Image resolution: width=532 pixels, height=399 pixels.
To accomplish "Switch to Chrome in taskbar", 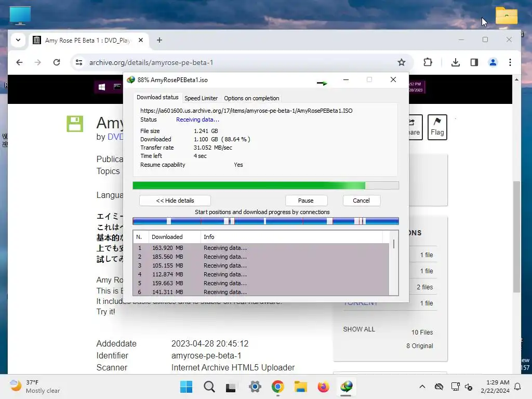I will pyautogui.click(x=277, y=387).
